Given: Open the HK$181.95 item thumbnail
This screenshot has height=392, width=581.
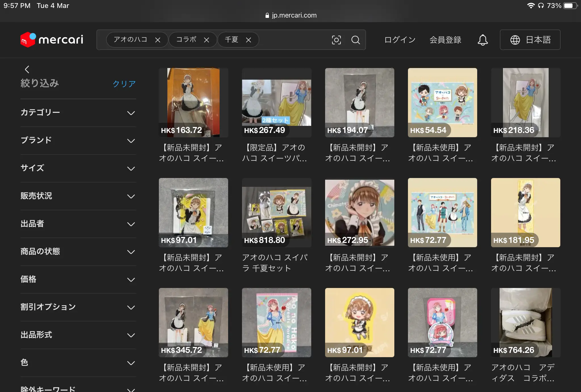Looking at the screenshot, I should (x=526, y=213).
